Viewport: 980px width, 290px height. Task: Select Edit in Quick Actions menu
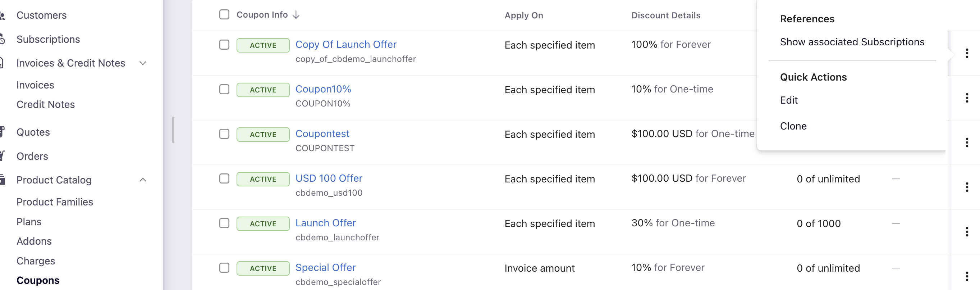pyautogui.click(x=788, y=100)
